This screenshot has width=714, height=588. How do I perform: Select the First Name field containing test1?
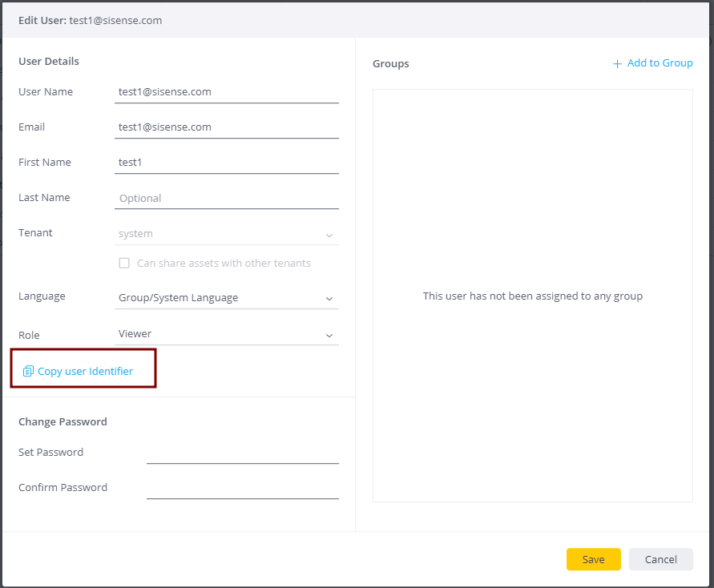pyautogui.click(x=226, y=163)
